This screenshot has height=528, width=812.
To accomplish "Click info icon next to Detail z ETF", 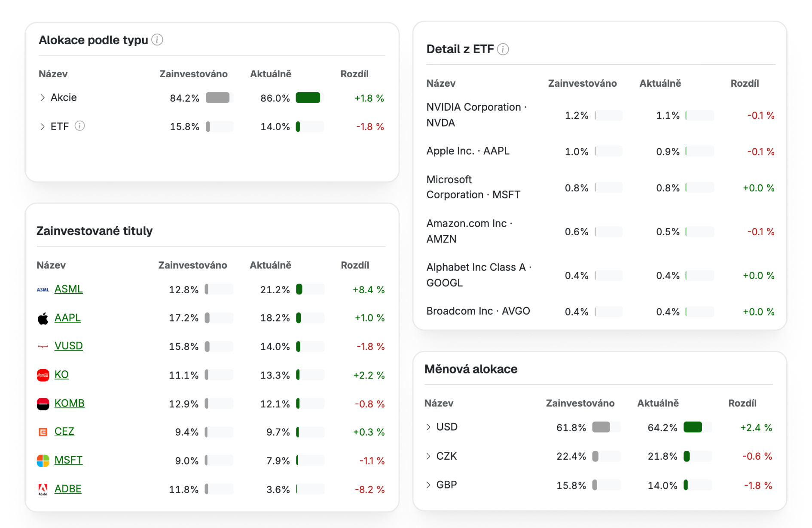I will 503,49.
